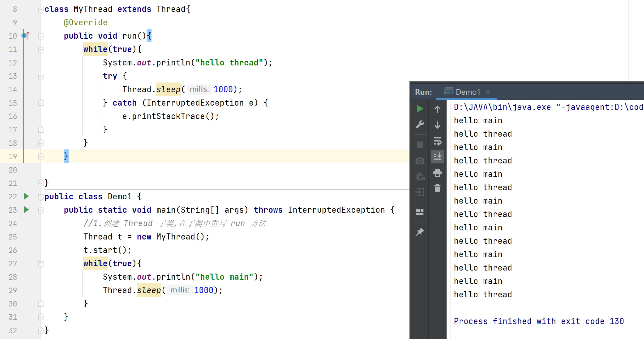Pin the Run tab with the pin icon
The image size is (644, 339).
click(420, 232)
